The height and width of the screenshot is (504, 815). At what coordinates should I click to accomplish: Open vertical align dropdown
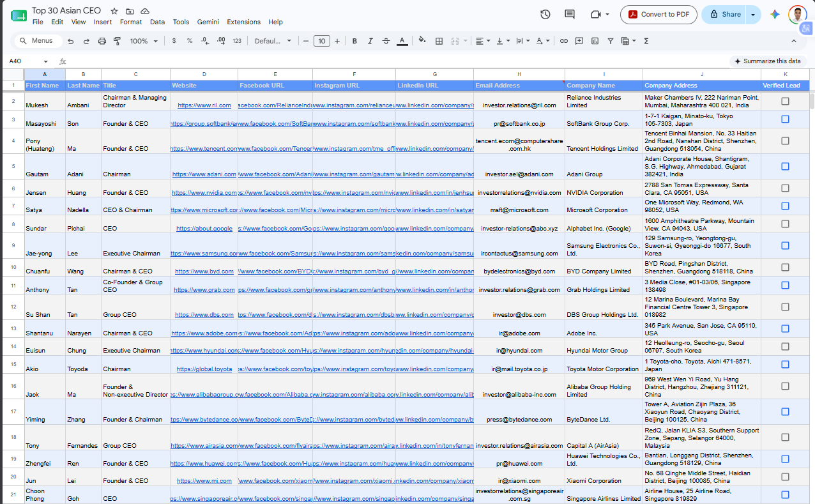click(503, 41)
